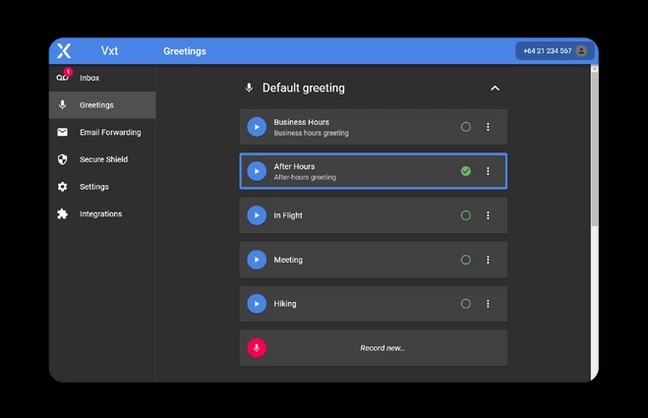Select the Meeting greeting radio button

(x=465, y=260)
